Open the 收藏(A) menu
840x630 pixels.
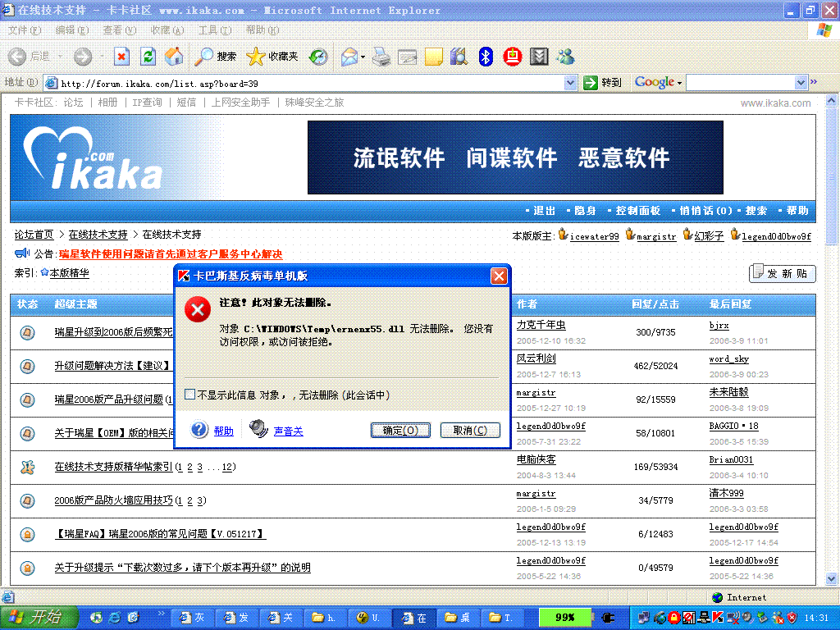167,30
